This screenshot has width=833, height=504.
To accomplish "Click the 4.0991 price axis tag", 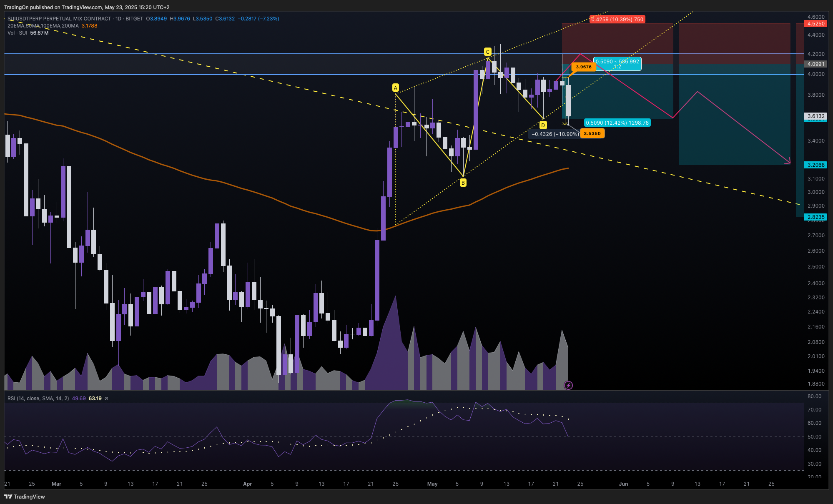I will pos(816,64).
